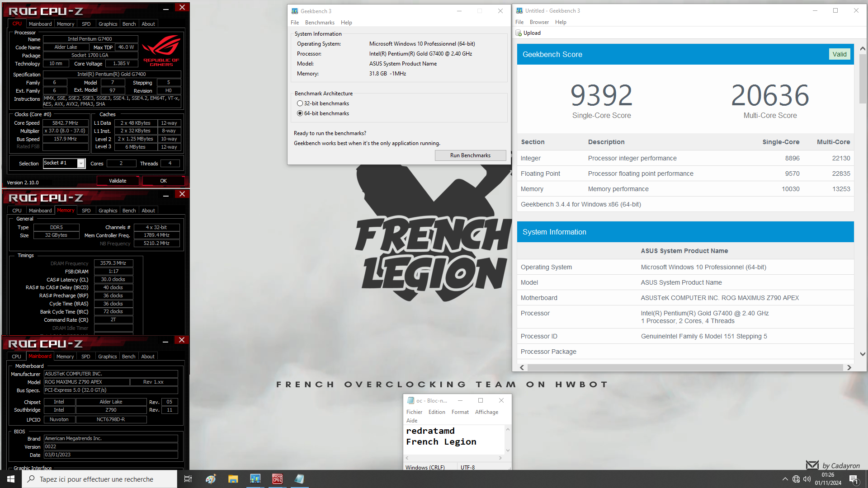The width and height of the screenshot is (868, 488).
Task: Click ROG MAXIMUS Z790 APEX model field
Action: tap(86, 382)
